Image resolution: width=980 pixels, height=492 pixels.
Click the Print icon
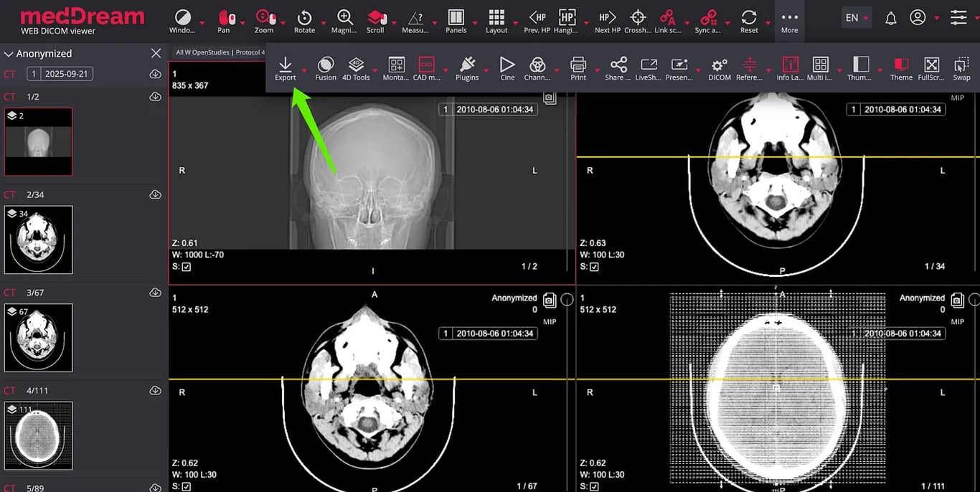[578, 65]
